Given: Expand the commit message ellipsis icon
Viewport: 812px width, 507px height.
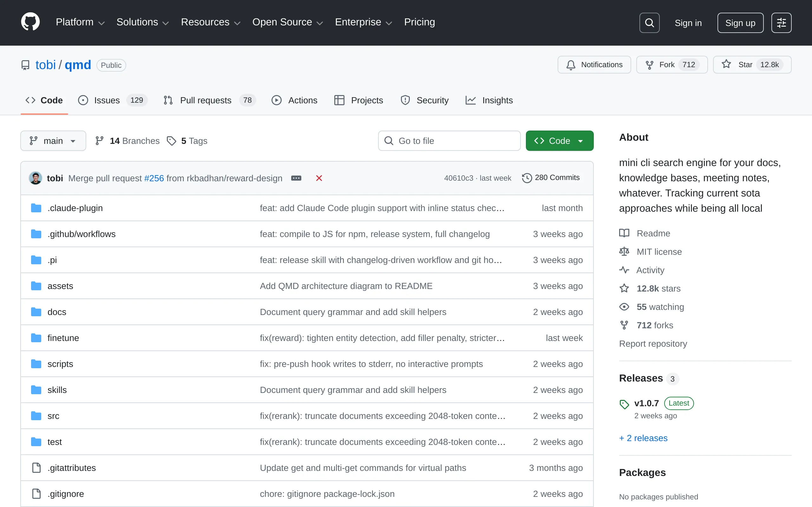Looking at the screenshot, I should pyautogui.click(x=296, y=178).
